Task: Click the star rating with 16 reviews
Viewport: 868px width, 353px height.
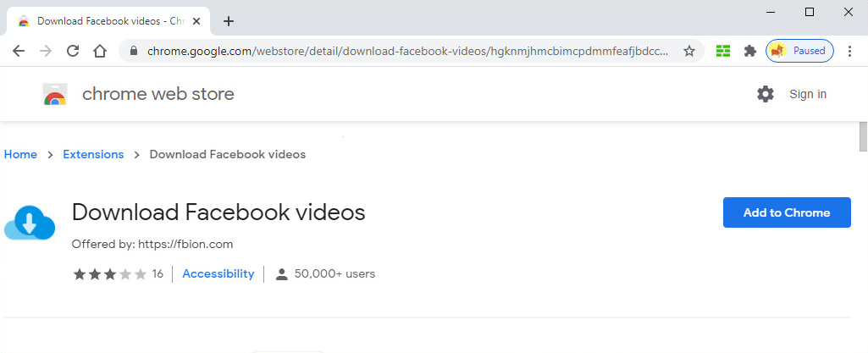Action: tap(118, 274)
